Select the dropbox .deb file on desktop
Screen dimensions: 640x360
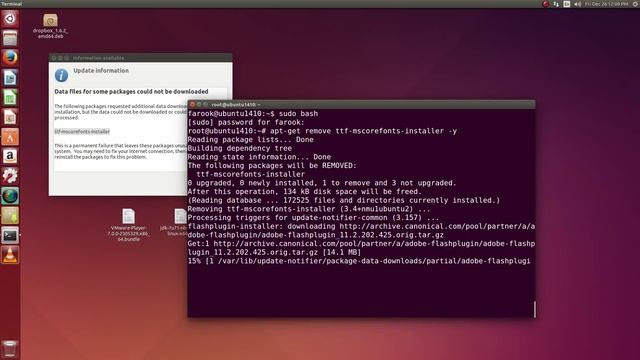(x=50, y=27)
